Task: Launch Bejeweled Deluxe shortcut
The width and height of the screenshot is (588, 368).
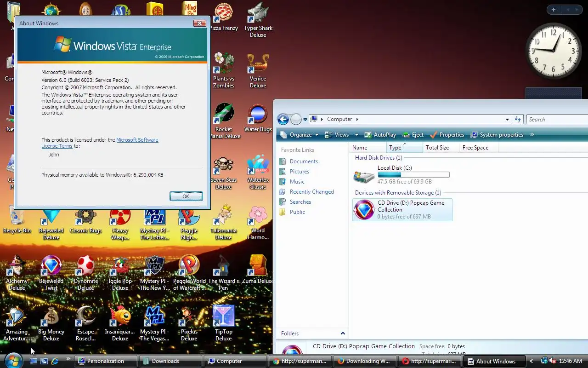Action: pyautogui.click(x=51, y=223)
